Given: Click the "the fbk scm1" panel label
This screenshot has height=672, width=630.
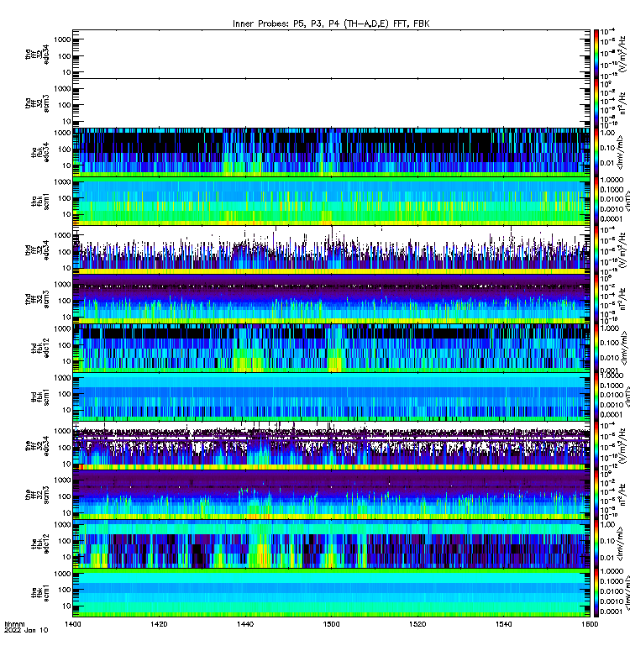Looking at the screenshot, I should (x=40, y=593).
